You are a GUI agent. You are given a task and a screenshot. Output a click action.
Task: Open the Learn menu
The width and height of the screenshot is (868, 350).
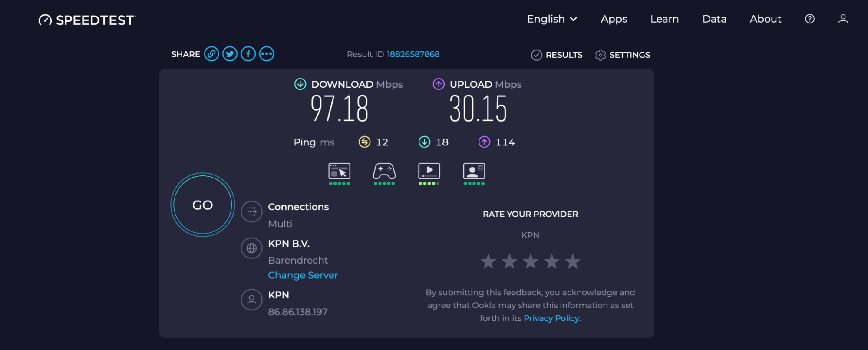click(x=664, y=19)
